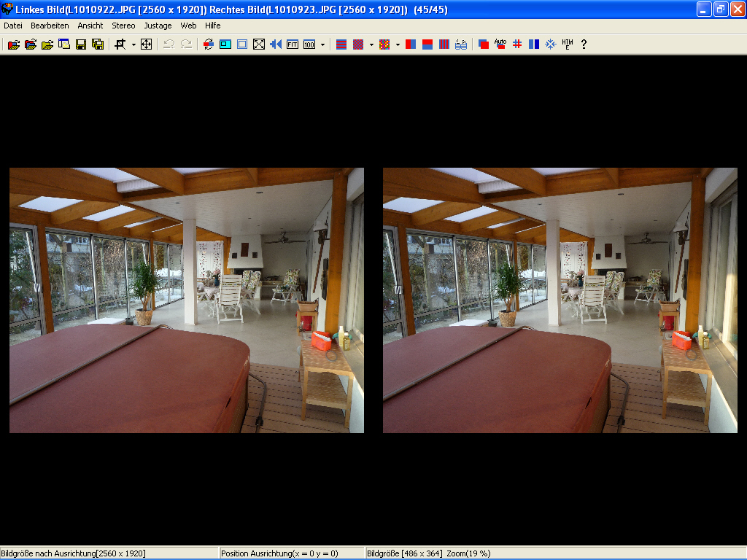
Task: Switch to full screen mode
Action: tap(259, 44)
